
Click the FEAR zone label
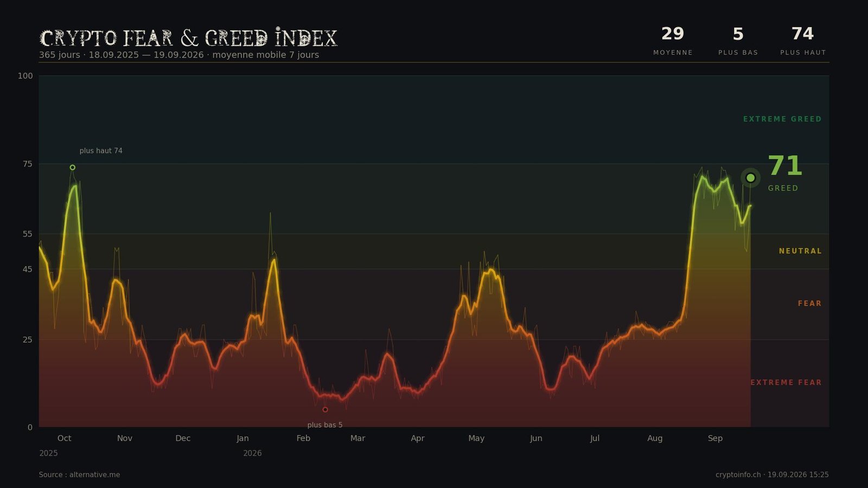click(809, 304)
